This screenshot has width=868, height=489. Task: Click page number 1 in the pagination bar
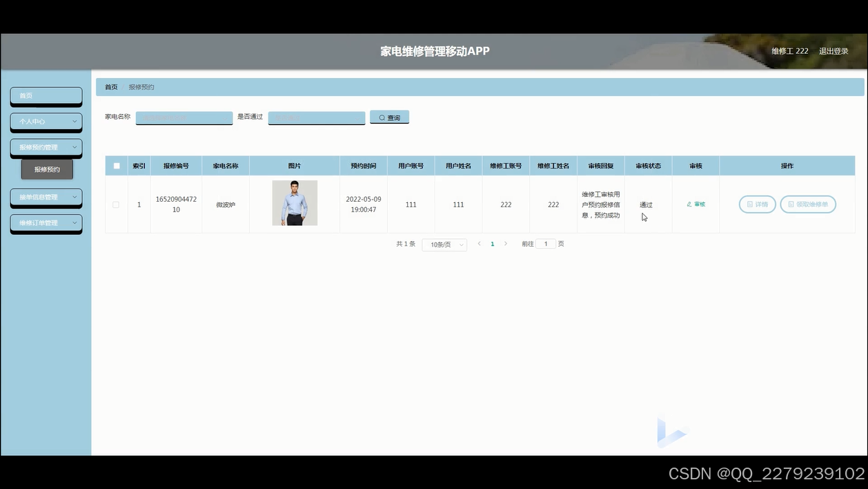click(x=492, y=244)
